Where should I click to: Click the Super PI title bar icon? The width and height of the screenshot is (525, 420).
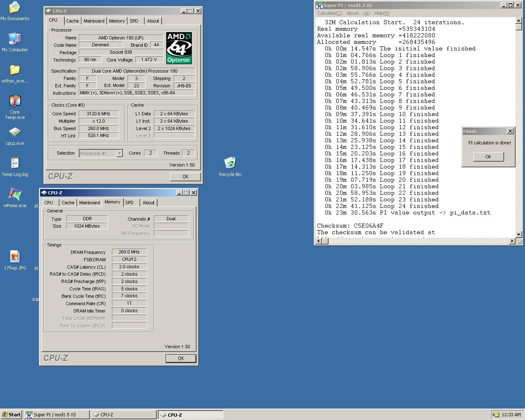point(319,5)
